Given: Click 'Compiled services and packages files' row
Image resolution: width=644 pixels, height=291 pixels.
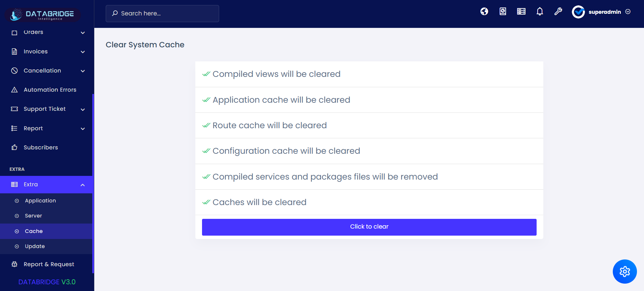Looking at the screenshot, I should coord(369,177).
